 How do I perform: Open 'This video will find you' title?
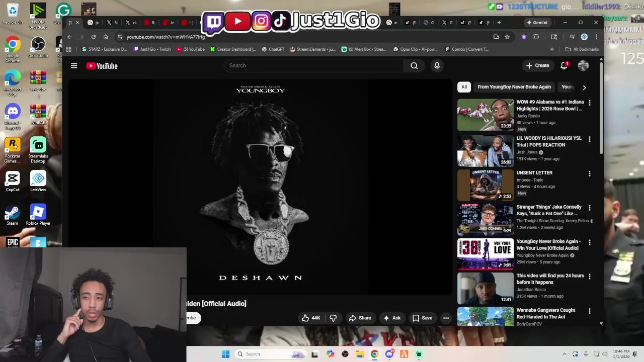pos(550,279)
